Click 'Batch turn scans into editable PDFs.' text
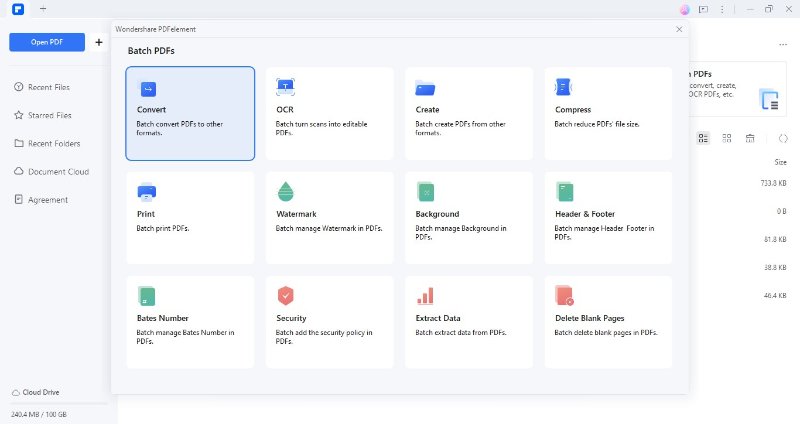The width and height of the screenshot is (800, 424). tap(321, 128)
